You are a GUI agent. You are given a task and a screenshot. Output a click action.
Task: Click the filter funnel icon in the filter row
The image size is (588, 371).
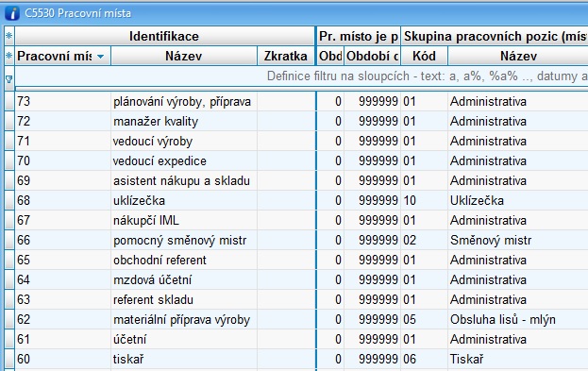pos(9,78)
